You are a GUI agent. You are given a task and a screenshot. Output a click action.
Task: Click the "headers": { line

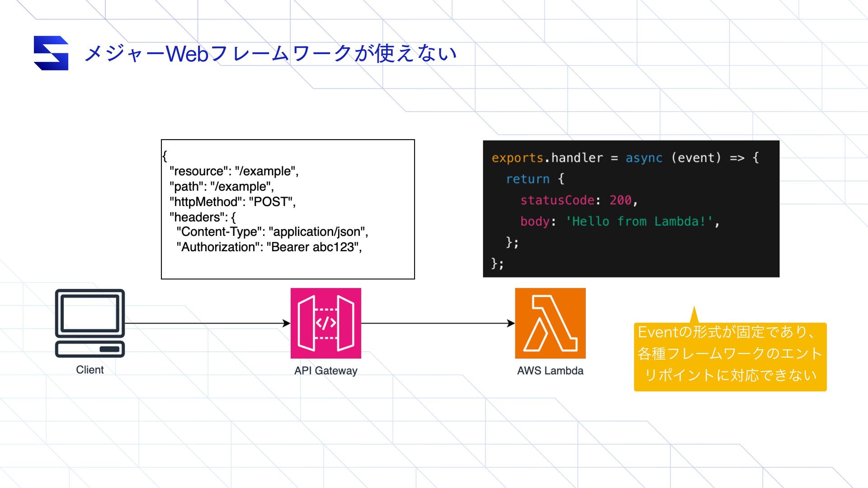click(x=203, y=217)
